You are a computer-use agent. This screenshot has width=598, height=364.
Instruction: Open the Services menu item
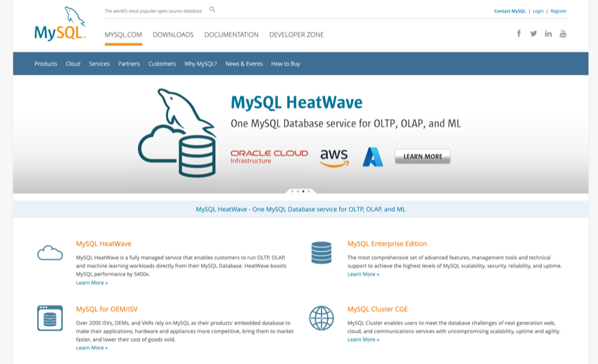pos(99,63)
